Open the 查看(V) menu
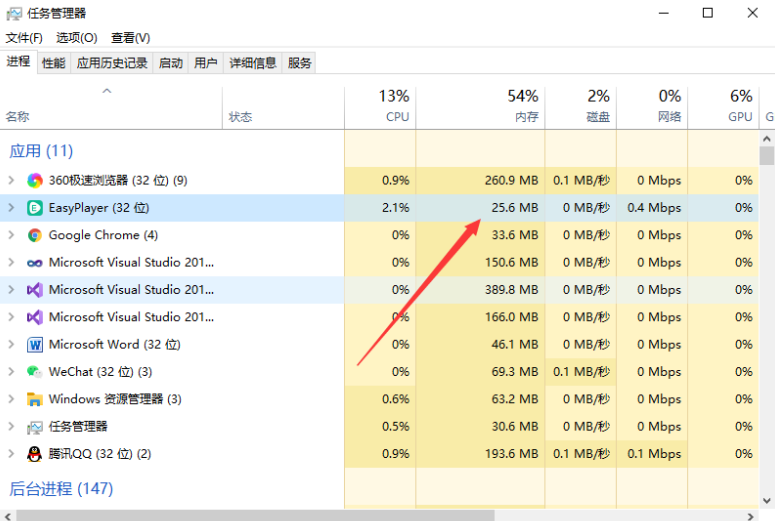 click(x=130, y=38)
